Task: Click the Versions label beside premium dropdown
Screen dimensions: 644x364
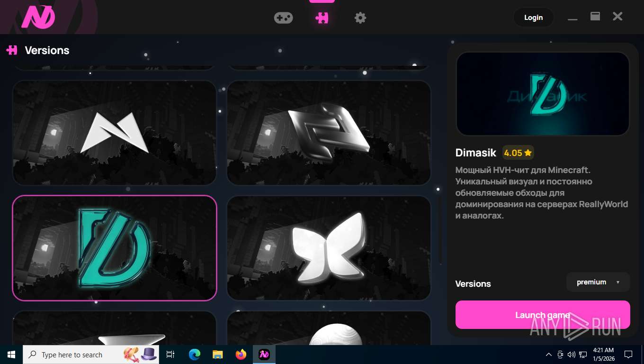Action: pyautogui.click(x=473, y=284)
